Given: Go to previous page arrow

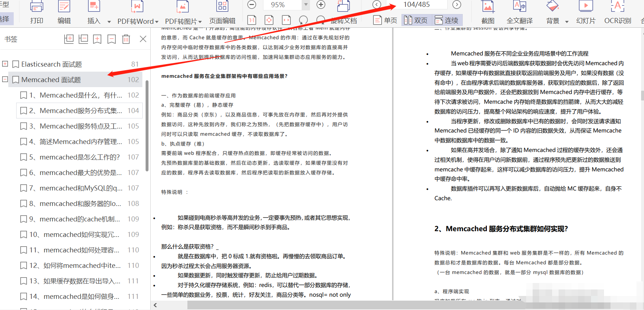Looking at the screenshot, I should point(377,5).
